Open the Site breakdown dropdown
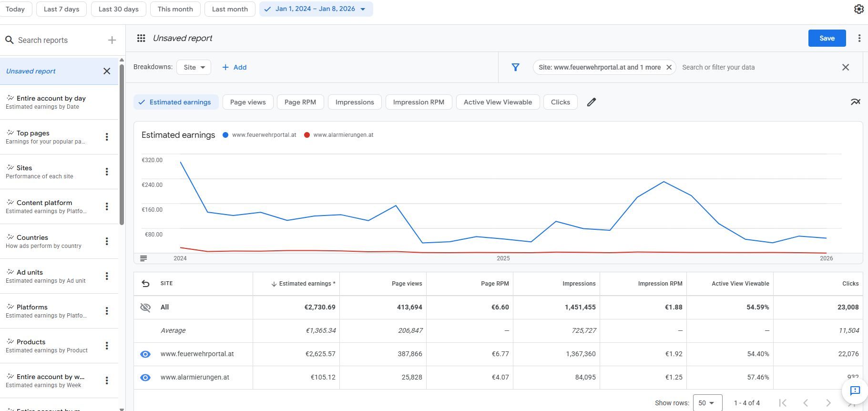Image resolution: width=868 pixels, height=411 pixels. tap(194, 67)
